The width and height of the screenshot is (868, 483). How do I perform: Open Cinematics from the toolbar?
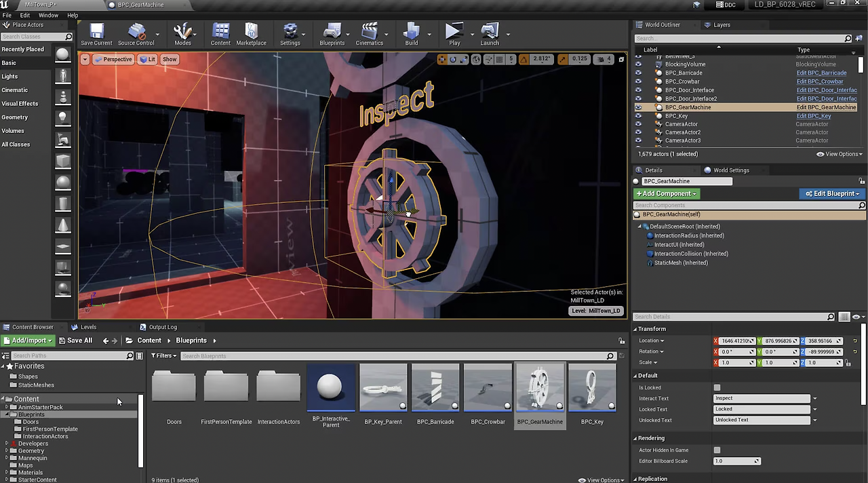click(369, 33)
